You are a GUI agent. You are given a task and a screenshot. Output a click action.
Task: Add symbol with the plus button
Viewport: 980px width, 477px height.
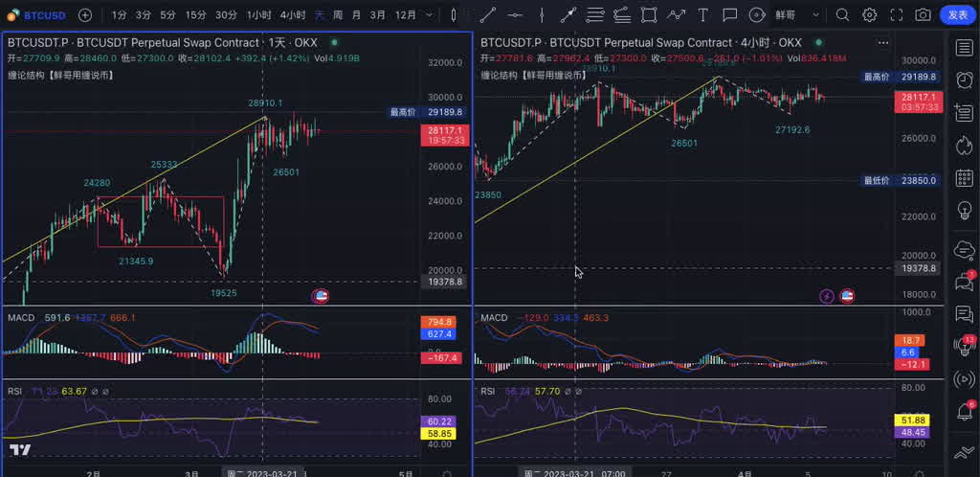click(85, 15)
